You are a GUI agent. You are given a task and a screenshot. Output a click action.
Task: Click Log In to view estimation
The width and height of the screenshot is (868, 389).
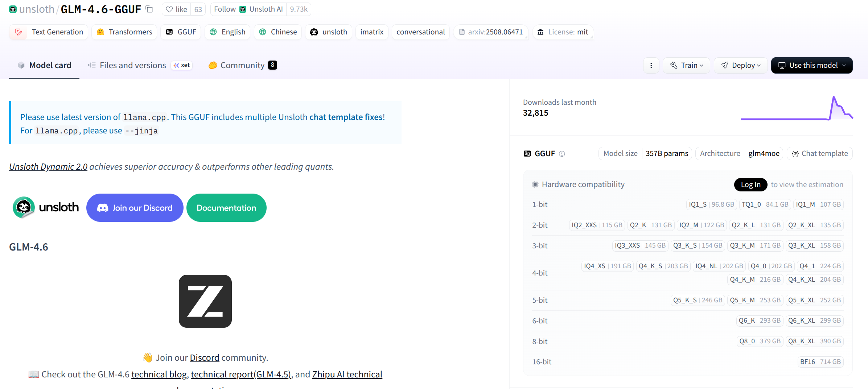(x=751, y=185)
